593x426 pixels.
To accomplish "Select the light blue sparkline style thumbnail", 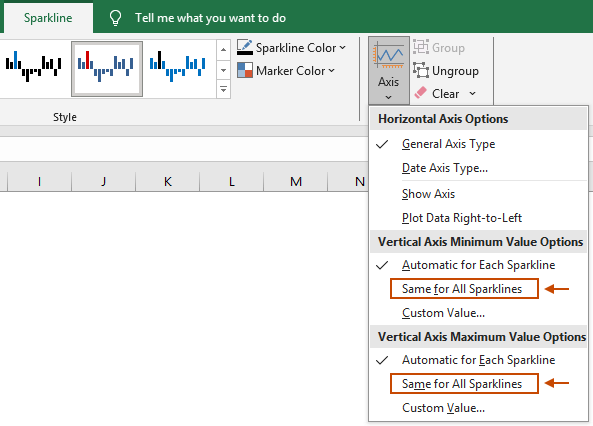I will pos(178,67).
